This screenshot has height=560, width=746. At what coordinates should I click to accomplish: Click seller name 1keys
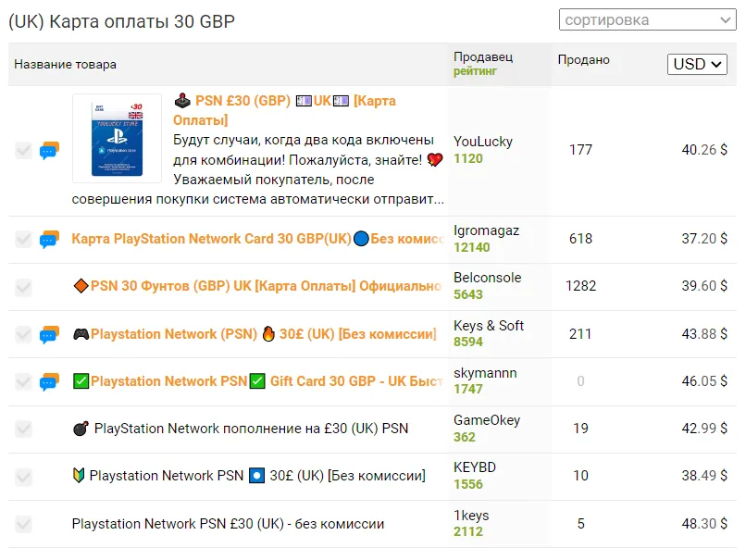click(x=471, y=516)
